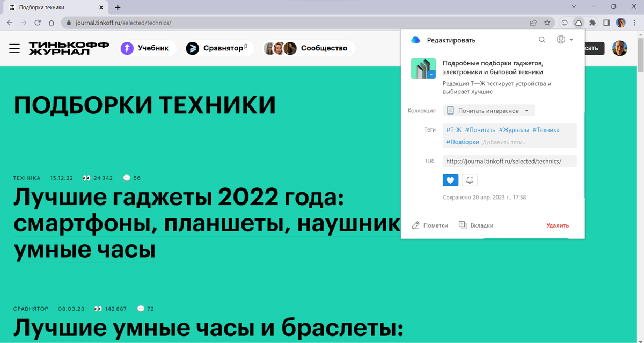This screenshot has width=644, height=343.
Task: Bookmark this page with the star
Action: [x=547, y=23]
